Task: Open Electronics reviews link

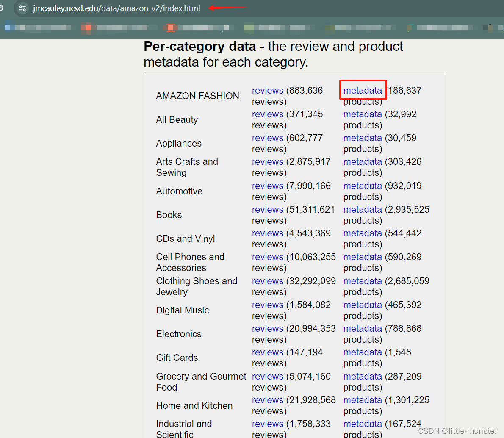Action: (267, 328)
